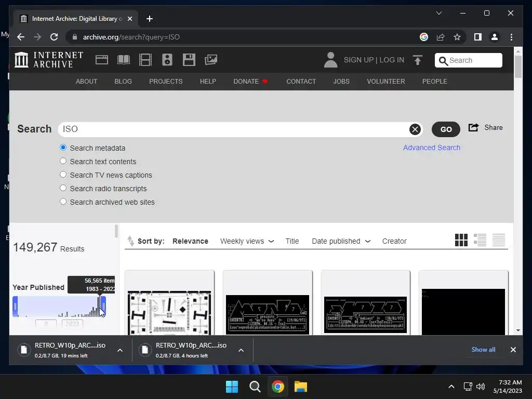The width and height of the screenshot is (532, 399).
Task: Go back in browser
Action: click(x=21, y=37)
